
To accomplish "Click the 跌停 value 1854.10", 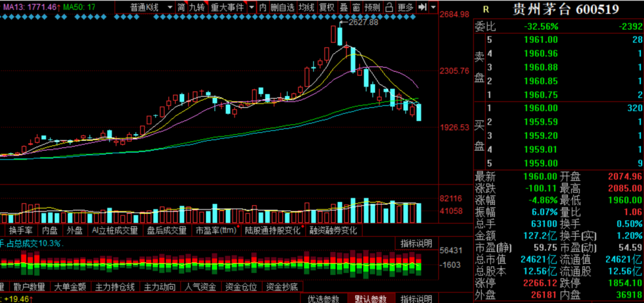I will tap(625, 283).
